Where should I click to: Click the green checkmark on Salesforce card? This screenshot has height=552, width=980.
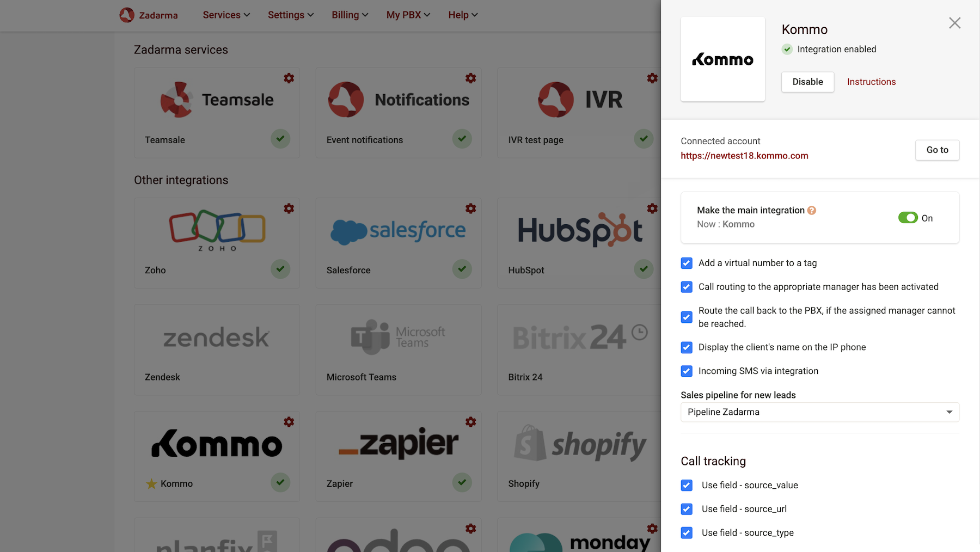462,269
